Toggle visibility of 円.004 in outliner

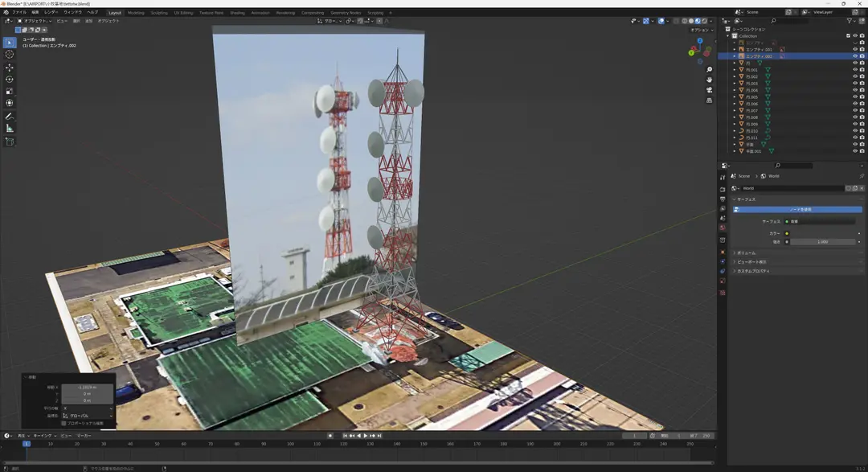click(x=854, y=90)
